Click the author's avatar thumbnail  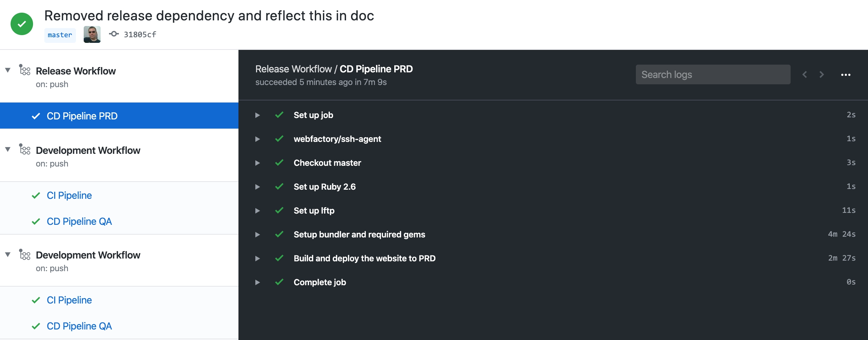click(92, 34)
